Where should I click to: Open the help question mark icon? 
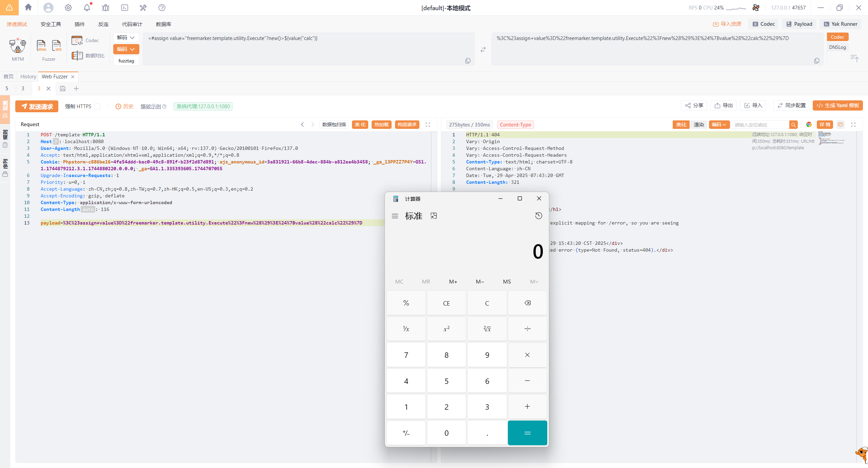point(162,7)
